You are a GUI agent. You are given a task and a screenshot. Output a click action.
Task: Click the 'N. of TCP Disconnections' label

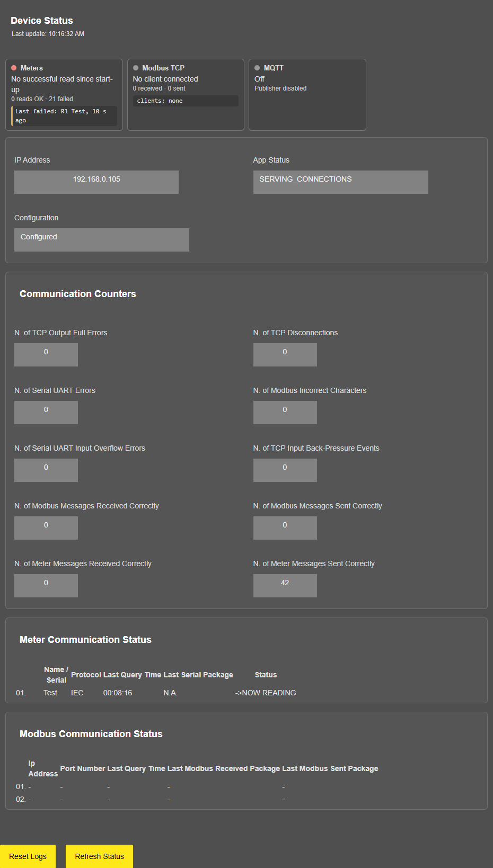tap(295, 333)
